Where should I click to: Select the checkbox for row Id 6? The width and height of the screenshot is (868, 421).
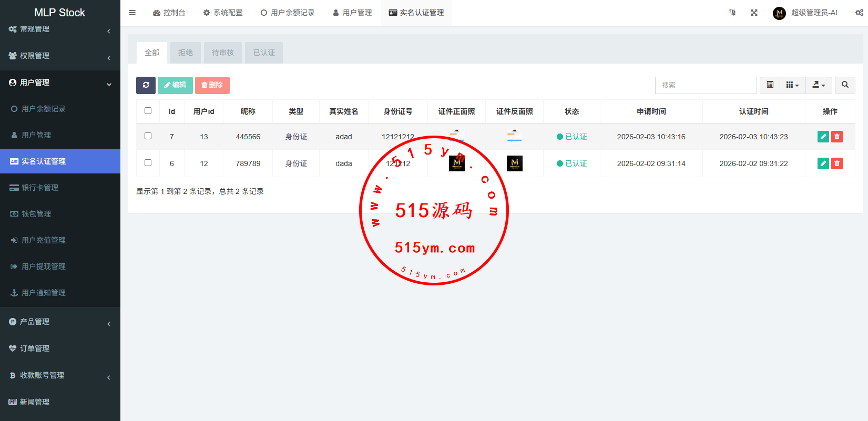coord(148,163)
